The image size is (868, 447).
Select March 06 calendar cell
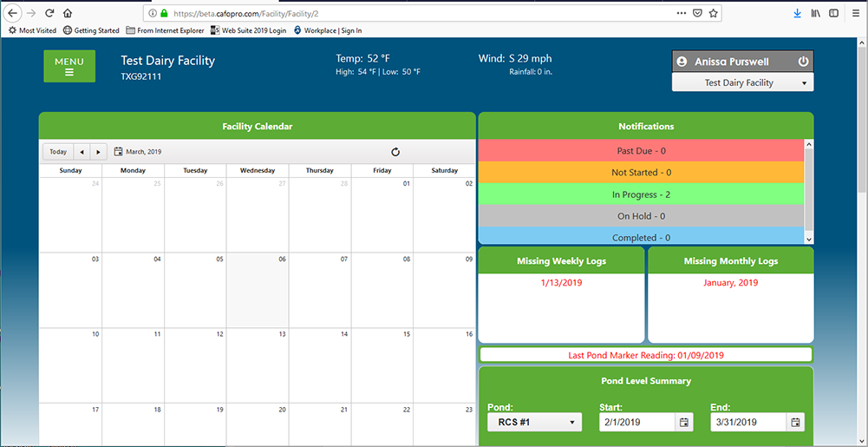258,290
